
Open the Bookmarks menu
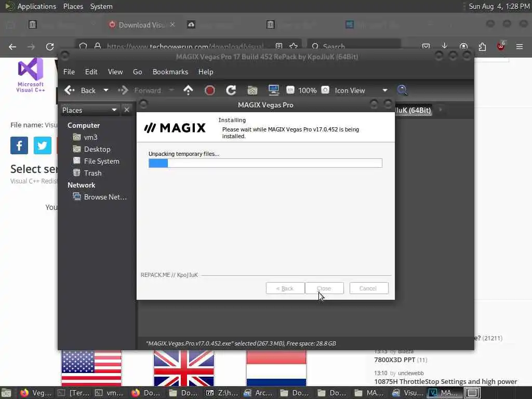[x=170, y=72]
